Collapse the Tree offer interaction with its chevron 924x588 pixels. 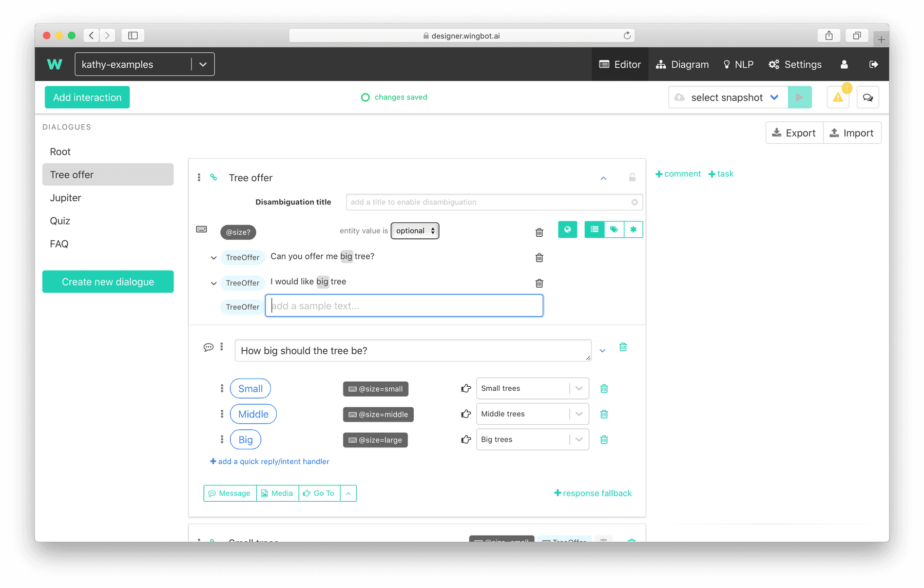(603, 178)
